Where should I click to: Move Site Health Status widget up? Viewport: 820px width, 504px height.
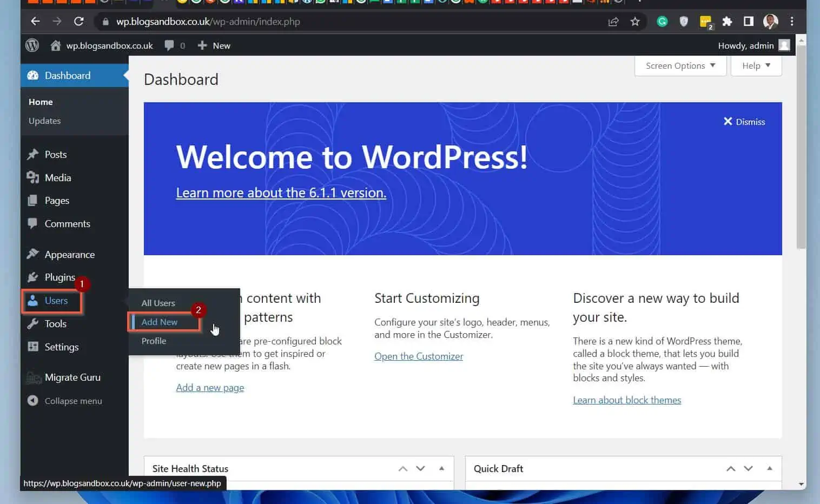[403, 468]
